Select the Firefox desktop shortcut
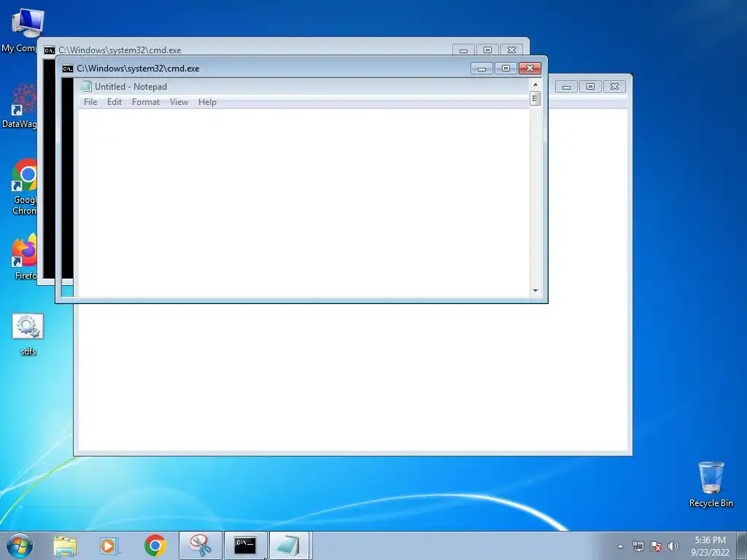 (24, 256)
